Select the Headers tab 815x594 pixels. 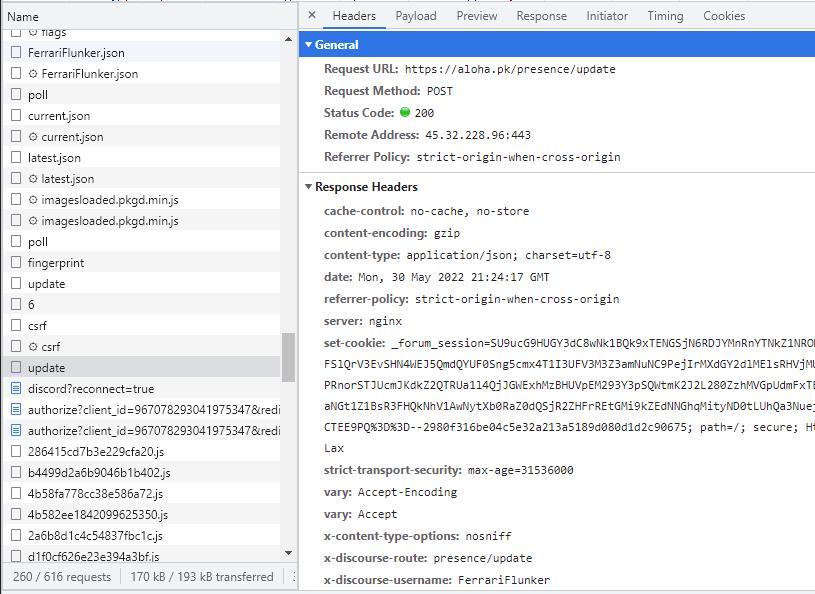354,16
